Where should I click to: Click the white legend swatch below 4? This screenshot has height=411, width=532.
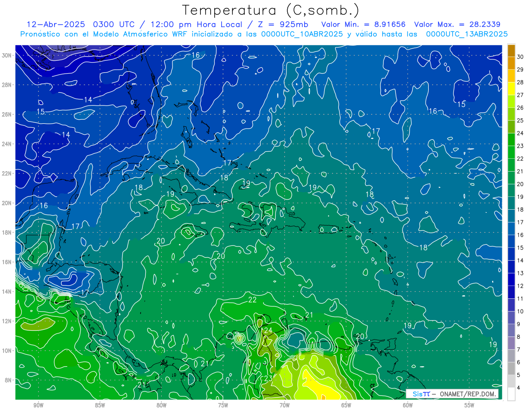click(511, 394)
